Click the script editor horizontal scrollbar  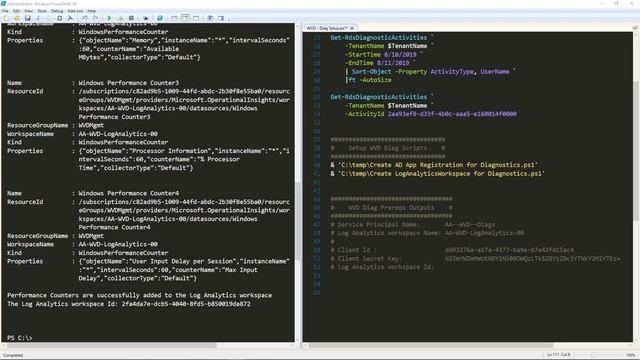[x=431, y=345]
